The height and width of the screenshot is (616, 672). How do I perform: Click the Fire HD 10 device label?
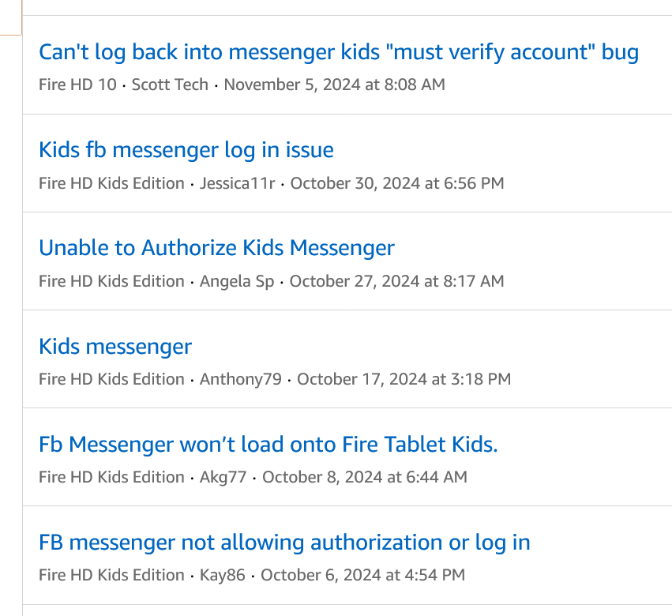77,84
